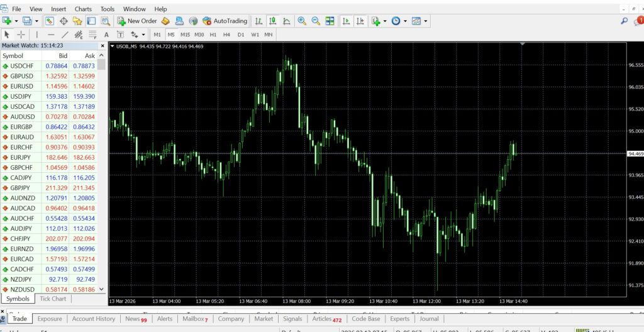Close the Market Watch panel
644x332 pixels.
pyautogui.click(x=103, y=46)
